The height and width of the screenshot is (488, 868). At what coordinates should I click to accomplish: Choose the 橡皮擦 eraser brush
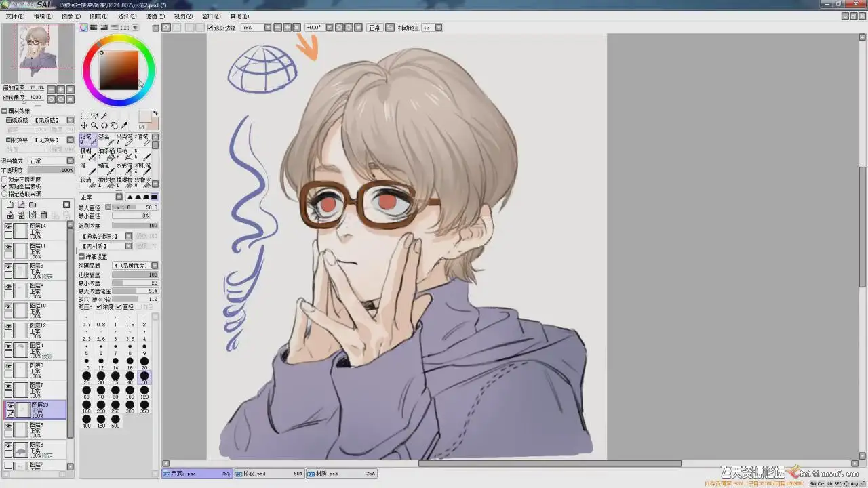106,183
